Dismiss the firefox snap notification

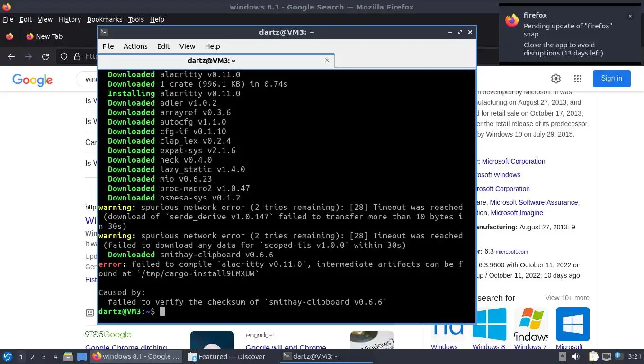(x=630, y=16)
